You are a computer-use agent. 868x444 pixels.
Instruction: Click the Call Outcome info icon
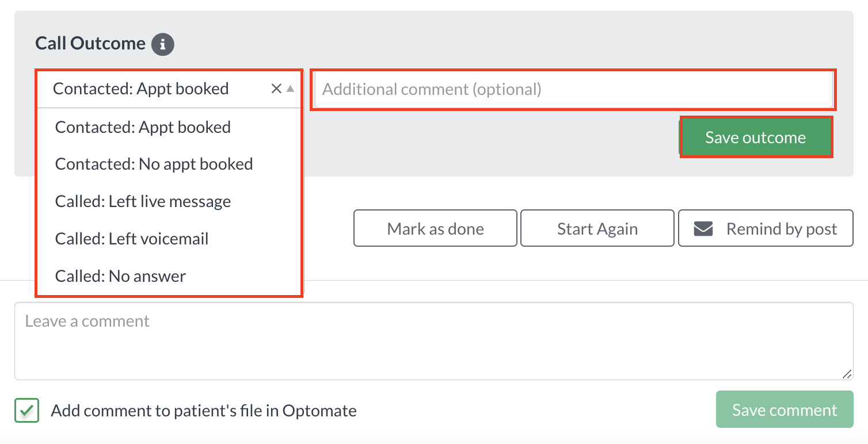(162, 44)
